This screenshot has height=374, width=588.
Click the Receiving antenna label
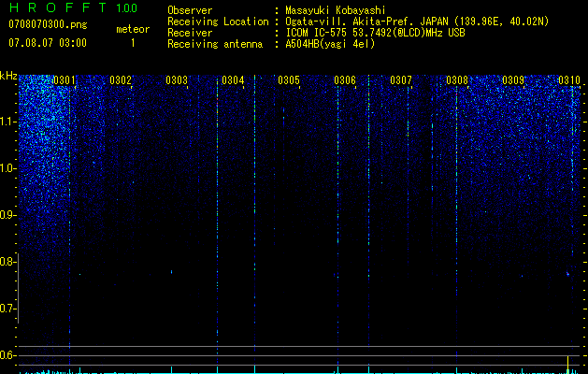pyautogui.click(x=215, y=44)
